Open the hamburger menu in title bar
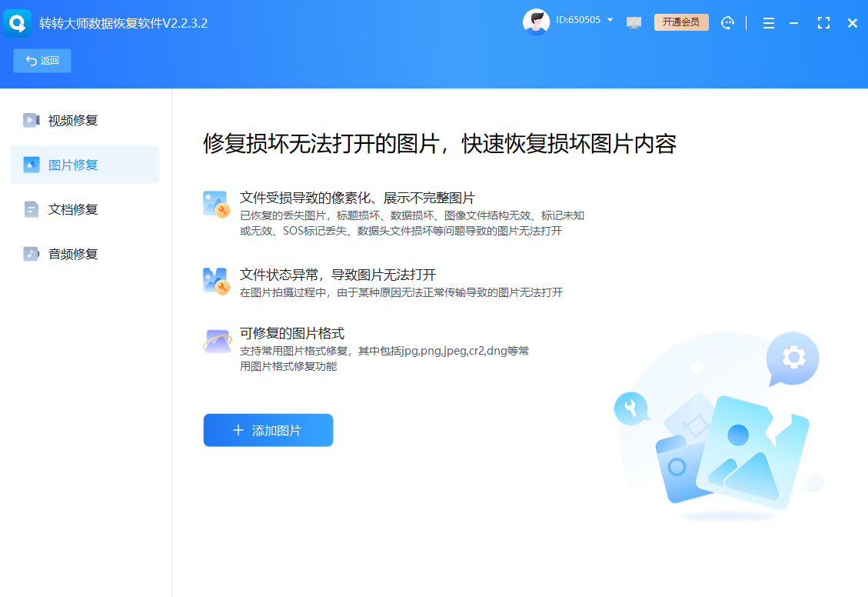The width and height of the screenshot is (868, 597). (768, 23)
